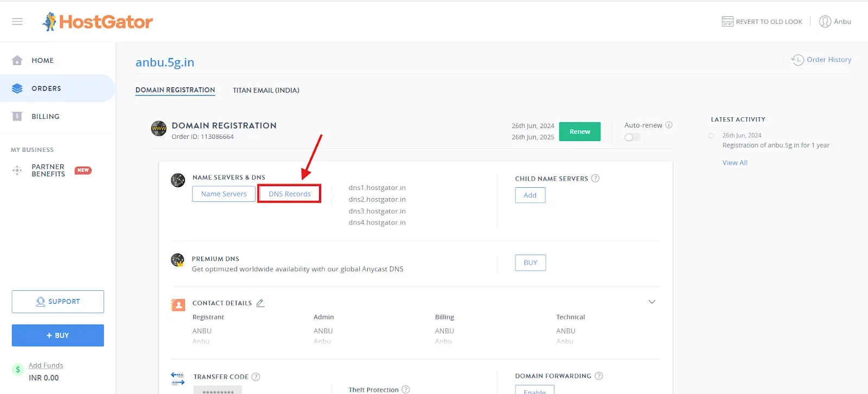Click the dns4.hostgator.in name server
The width and height of the screenshot is (868, 394).
tap(377, 223)
